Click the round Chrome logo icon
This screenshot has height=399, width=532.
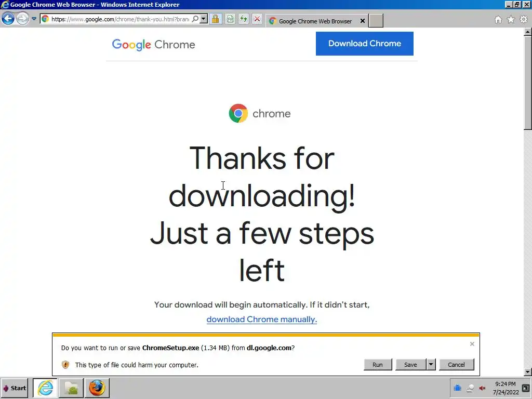[x=238, y=113]
